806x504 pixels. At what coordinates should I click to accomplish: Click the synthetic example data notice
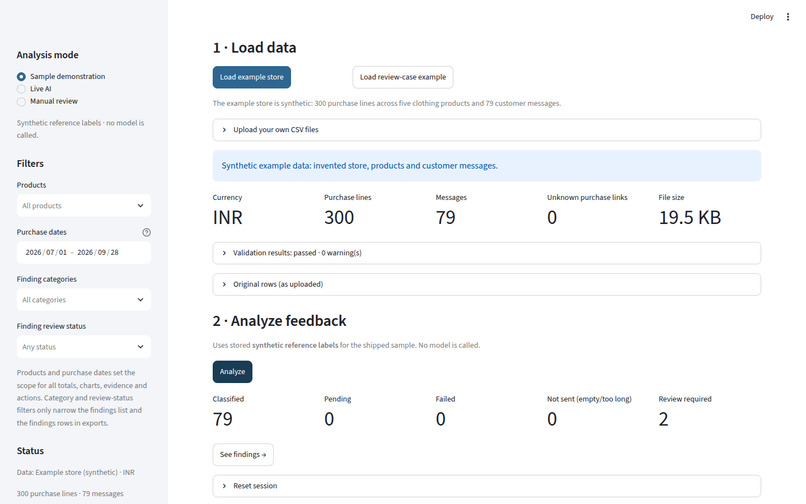coord(487,166)
